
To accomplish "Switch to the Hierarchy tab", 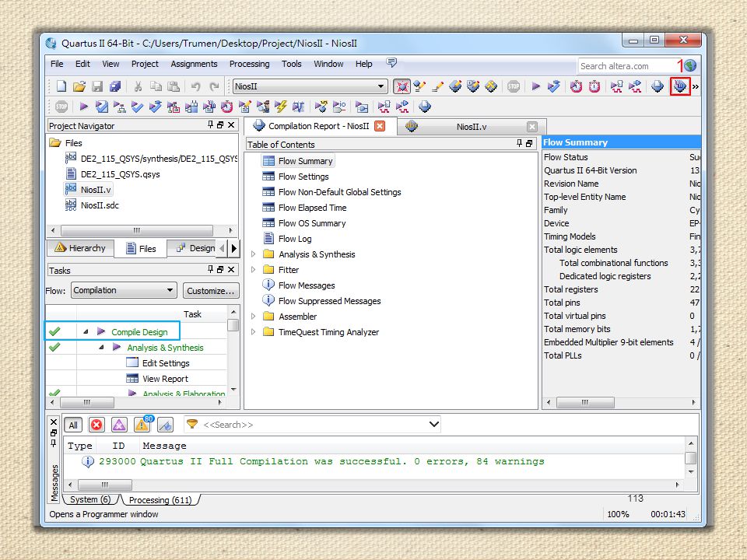I will point(80,248).
